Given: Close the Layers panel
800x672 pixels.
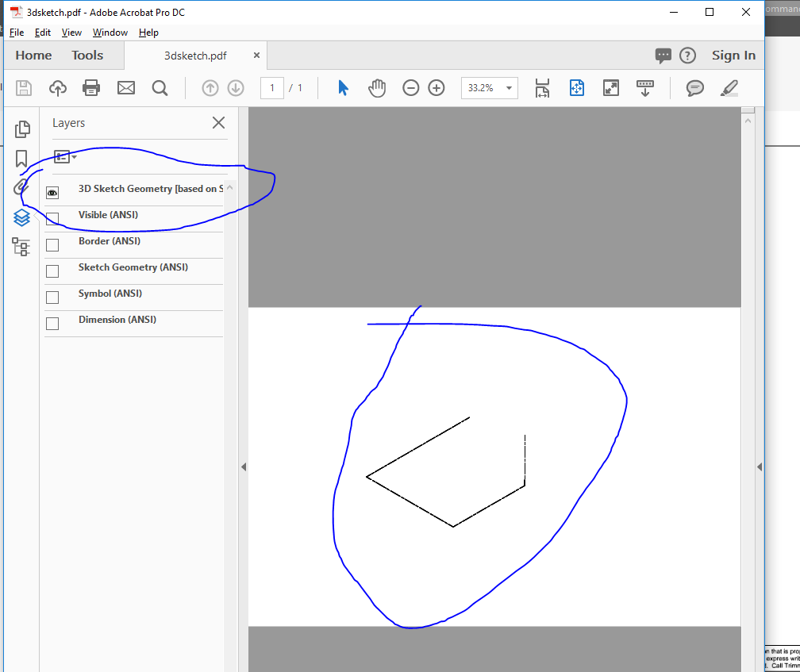Looking at the screenshot, I should coord(218,122).
